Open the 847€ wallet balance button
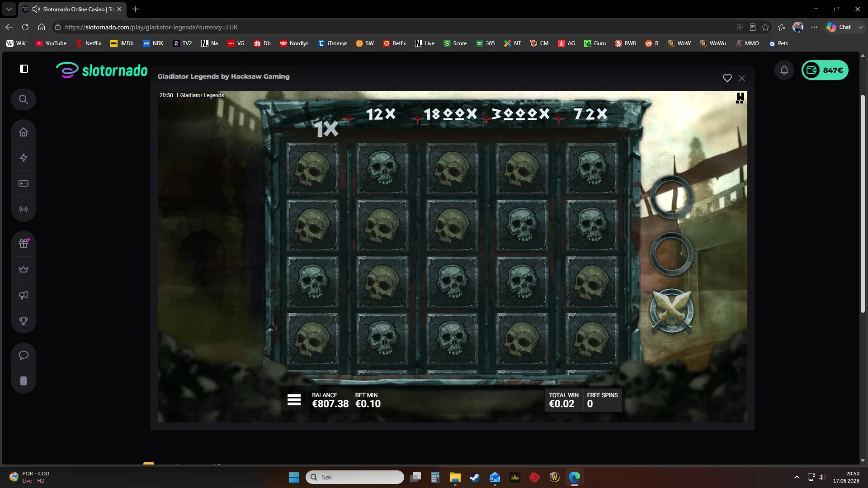The width and height of the screenshot is (868, 488). [x=825, y=70]
